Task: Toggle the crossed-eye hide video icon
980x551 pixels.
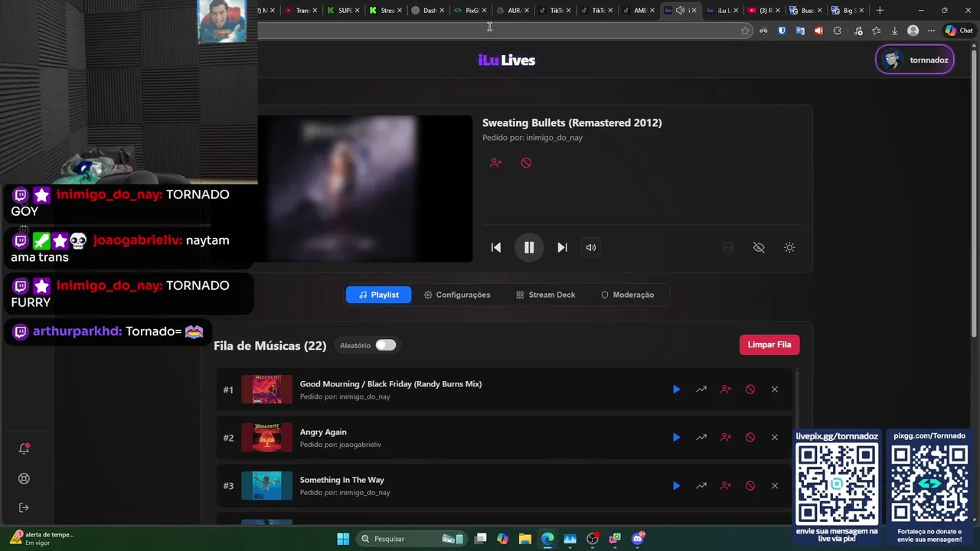Action: click(x=759, y=247)
